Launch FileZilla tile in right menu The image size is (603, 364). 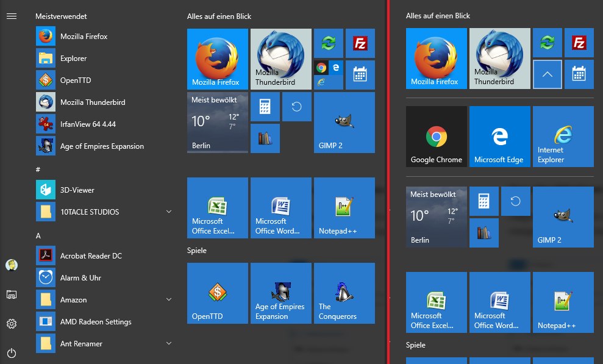[x=579, y=43]
